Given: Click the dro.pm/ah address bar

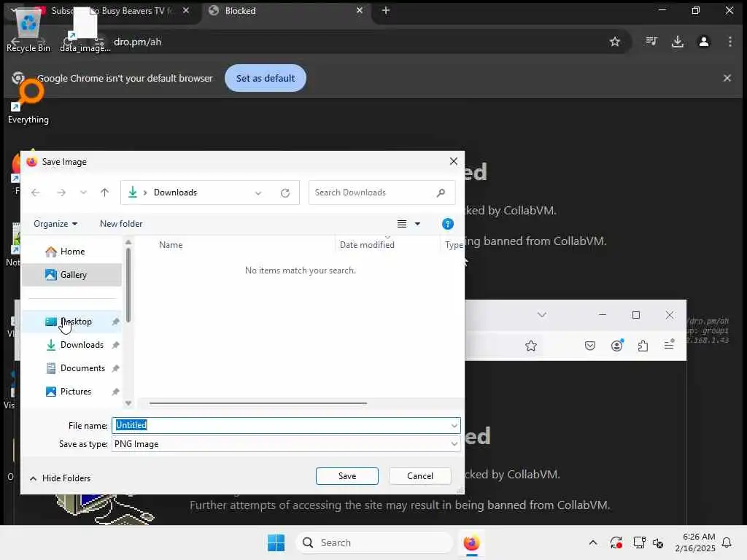Looking at the screenshot, I should click(x=352, y=42).
